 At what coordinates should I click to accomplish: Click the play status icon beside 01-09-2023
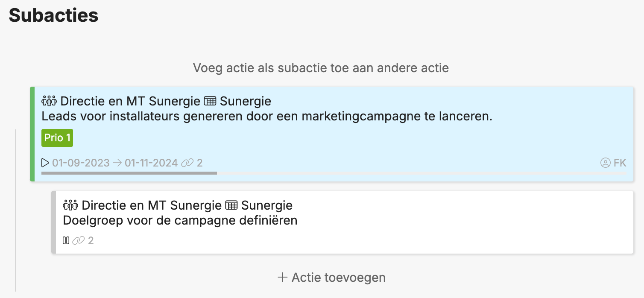click(45, 163)
